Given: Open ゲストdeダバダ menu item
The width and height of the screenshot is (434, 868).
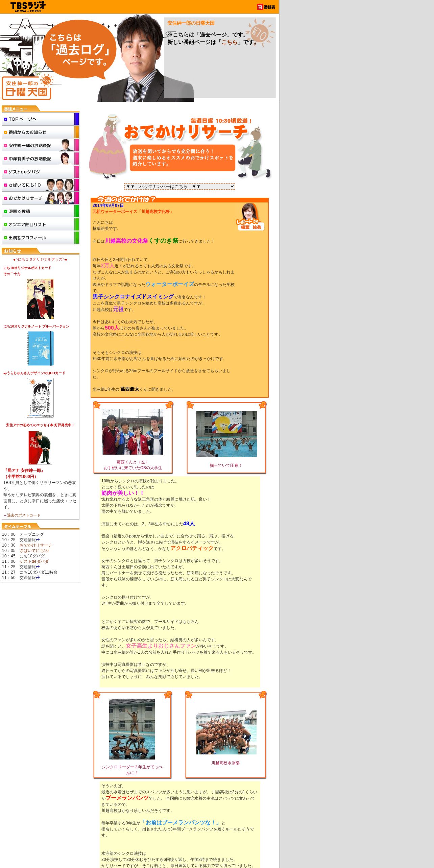Looking at the screenshot, I should (40, 172).
